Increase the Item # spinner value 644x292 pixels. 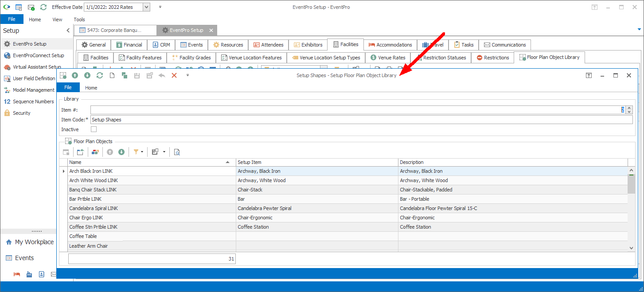[x=629, y=108]
